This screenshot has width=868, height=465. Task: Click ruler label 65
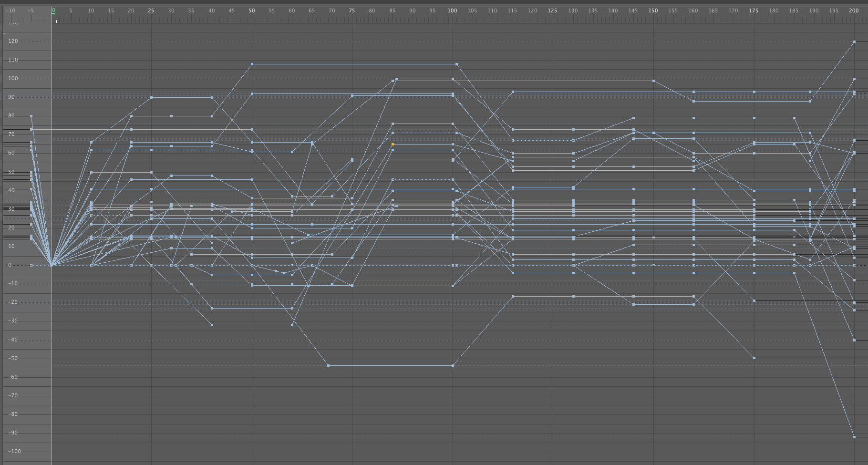click(312, 10)
